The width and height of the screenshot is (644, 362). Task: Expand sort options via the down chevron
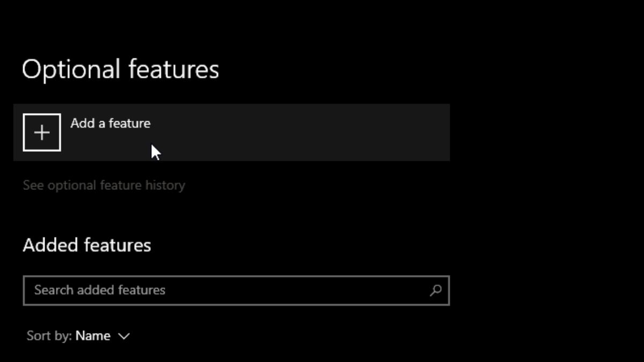pos(123,336)
